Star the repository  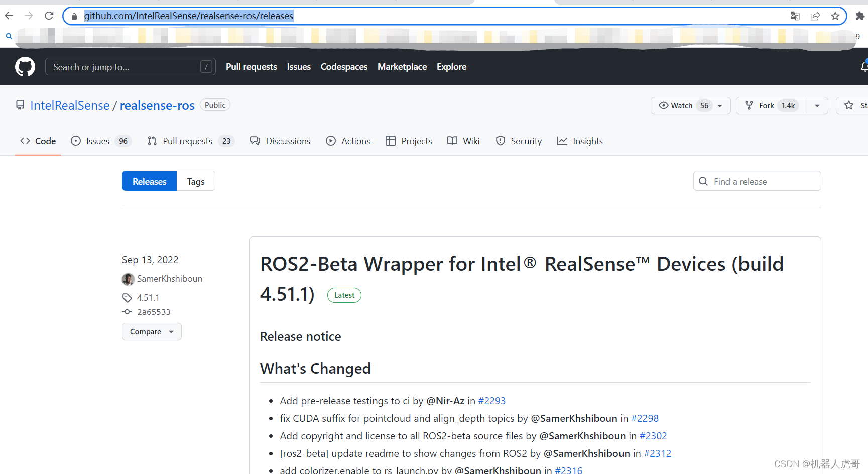pyautogui.click(x=852, y=105)
